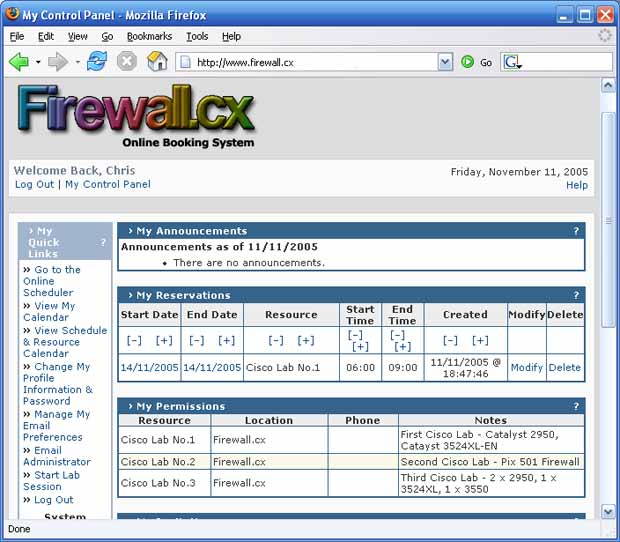Open the Go menu
This screenshot has height=542, width=620.
click(107, 36)
